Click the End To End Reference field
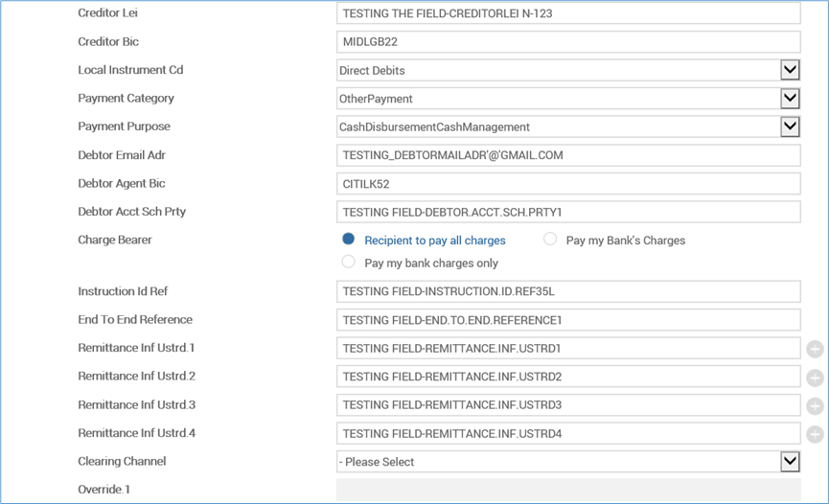Viewport: 829px width, 504px height. [x=568, y=320]
